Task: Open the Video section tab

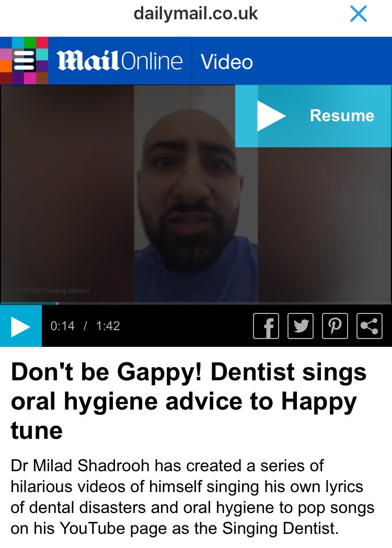Action: pyautogui.click(x=227, y=62)
